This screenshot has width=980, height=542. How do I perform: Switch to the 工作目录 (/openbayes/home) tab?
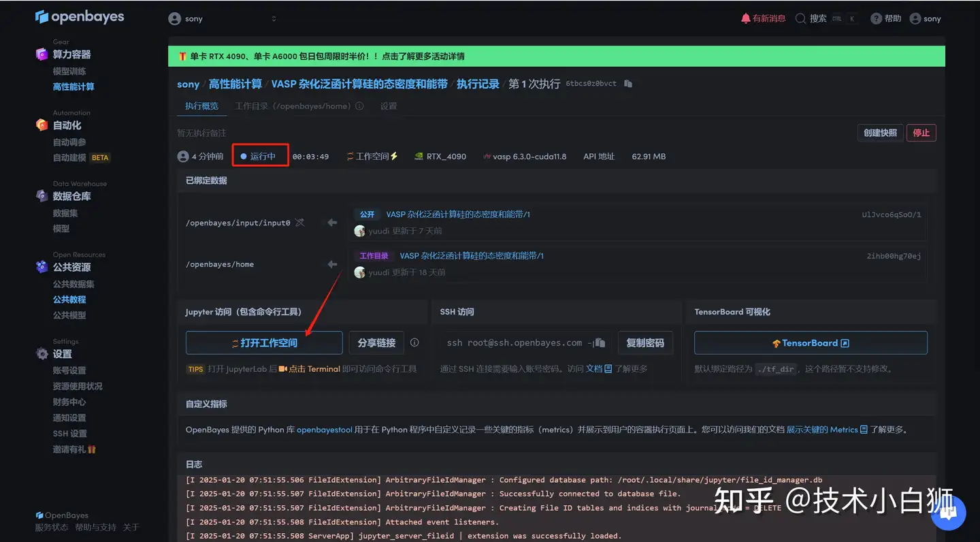pyautogui.click(x=293, y=106)
